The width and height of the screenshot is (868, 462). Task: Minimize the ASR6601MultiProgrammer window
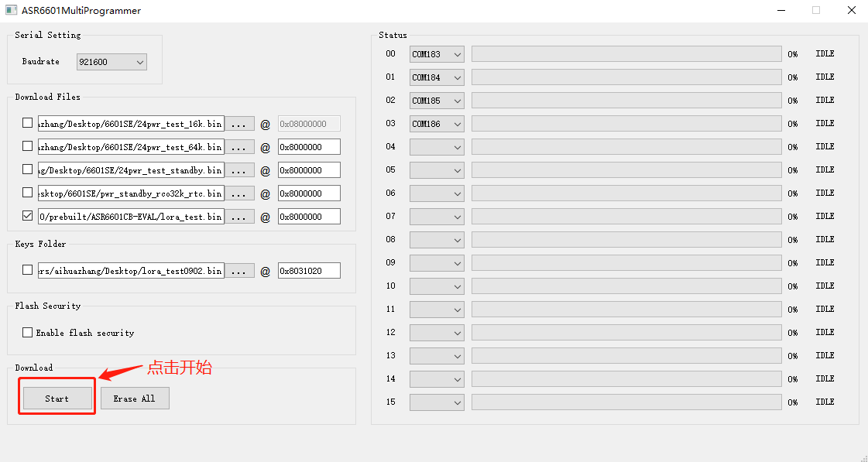tap(781, 11)
